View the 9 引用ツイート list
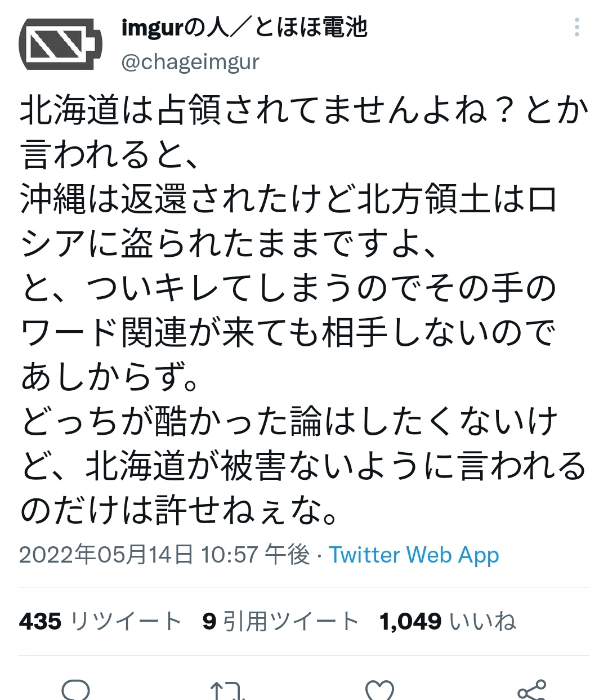This screenshot has height=700, width=608. [281, 622]
